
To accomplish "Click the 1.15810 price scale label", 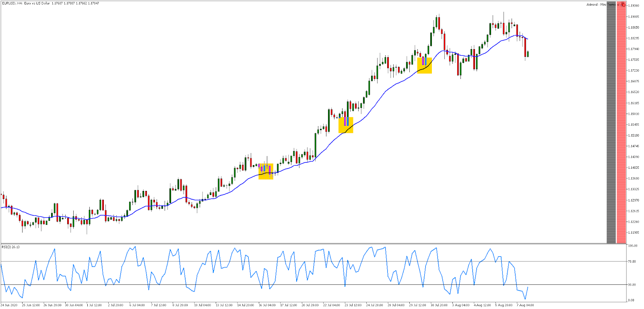I will click(634, 114).
